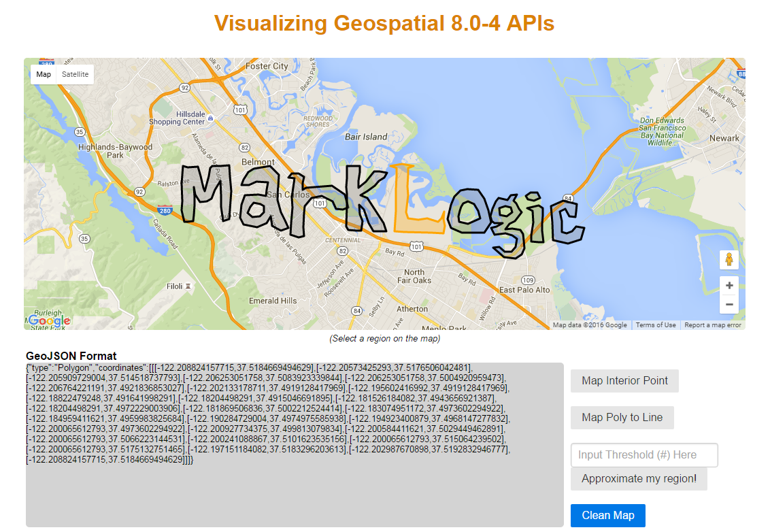The image size is (770, 532).
Task: Click Approximate my region! button
Action: 639,478
